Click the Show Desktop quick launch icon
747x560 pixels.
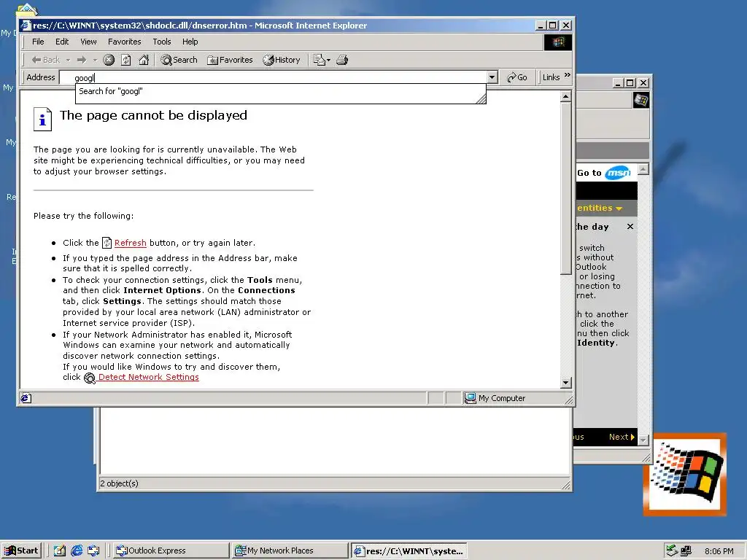point(59,551)
